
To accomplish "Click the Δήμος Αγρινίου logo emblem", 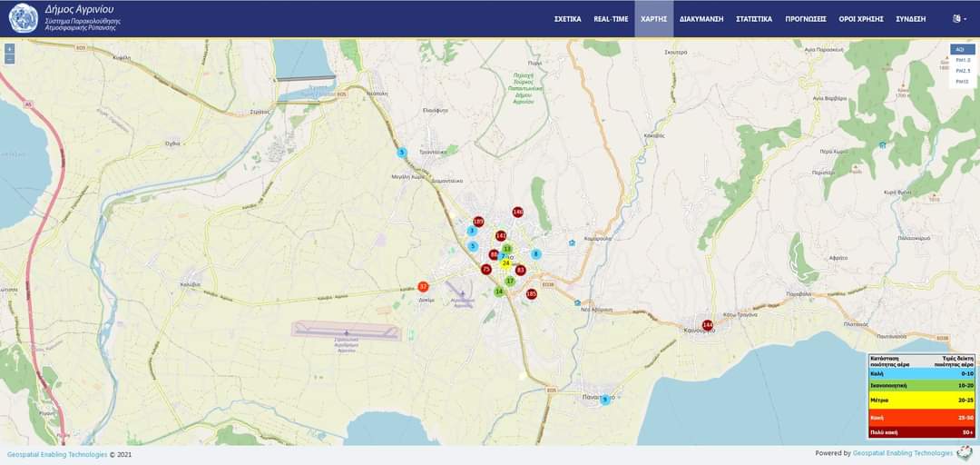I will tap(23, 18).
